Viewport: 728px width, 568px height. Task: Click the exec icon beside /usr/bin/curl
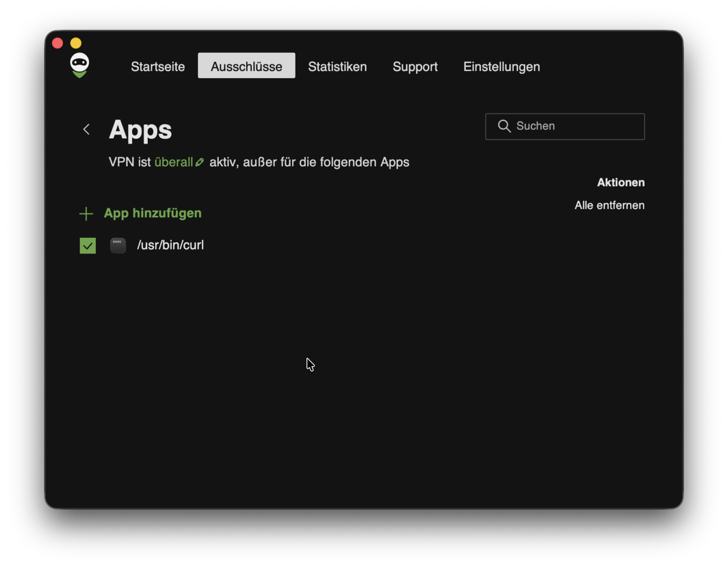118,246
